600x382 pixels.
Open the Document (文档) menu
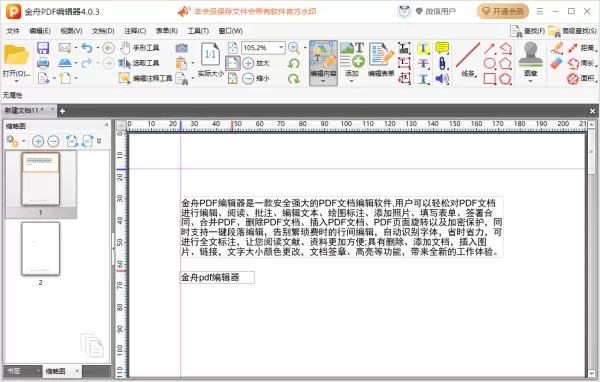coord(103,31)
